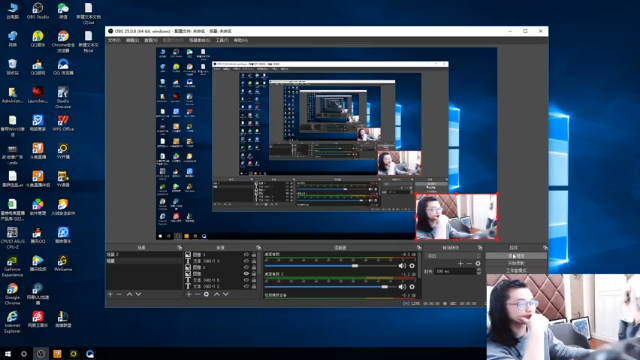Click the transition duration input field
640x360 pixels.
point(455,271)
